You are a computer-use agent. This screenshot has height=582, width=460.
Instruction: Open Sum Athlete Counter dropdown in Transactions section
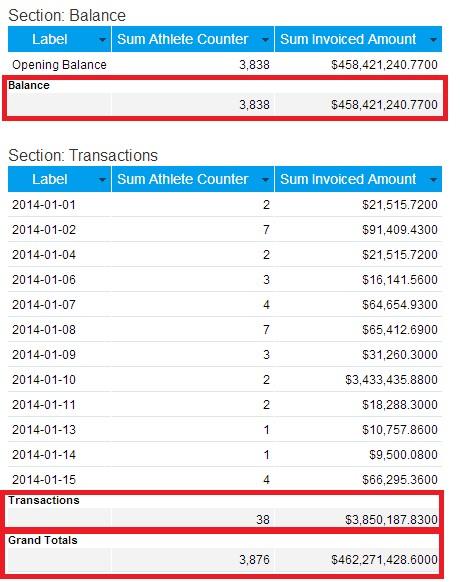(x=265, y=180)
